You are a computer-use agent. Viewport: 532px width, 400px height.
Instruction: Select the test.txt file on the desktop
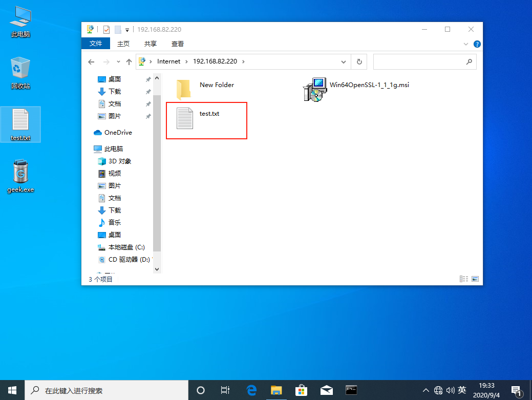20,124
